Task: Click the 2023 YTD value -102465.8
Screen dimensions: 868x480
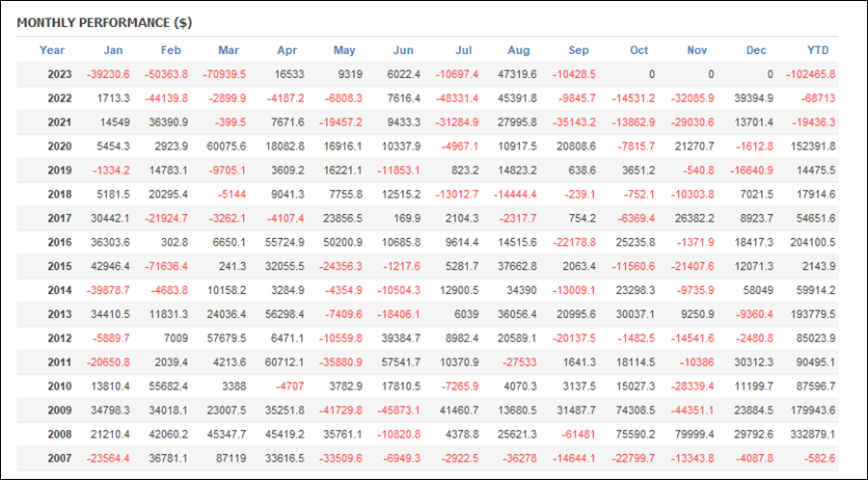Action: click(810, 74)
